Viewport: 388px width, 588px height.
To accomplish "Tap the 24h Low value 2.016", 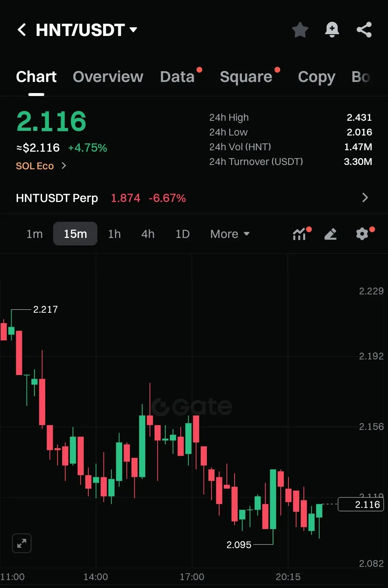I will point(359,132).
